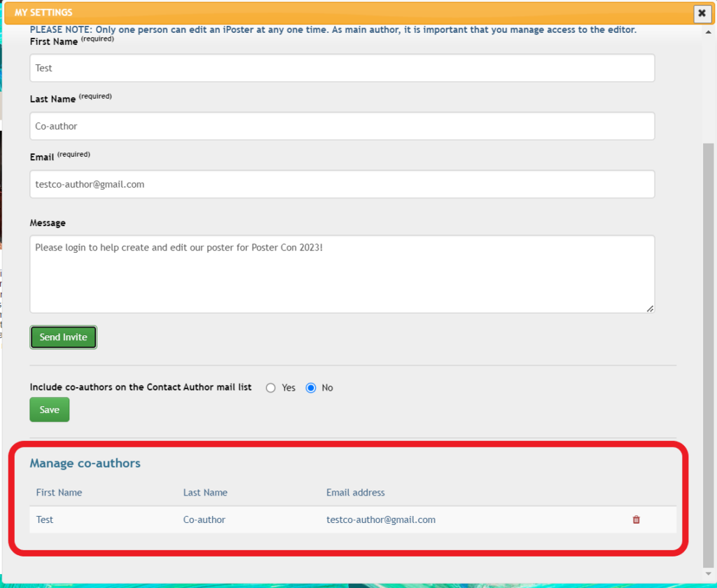The image size is (717, 588).
Task: Click the Email address column header
Action: click(355, 492)
